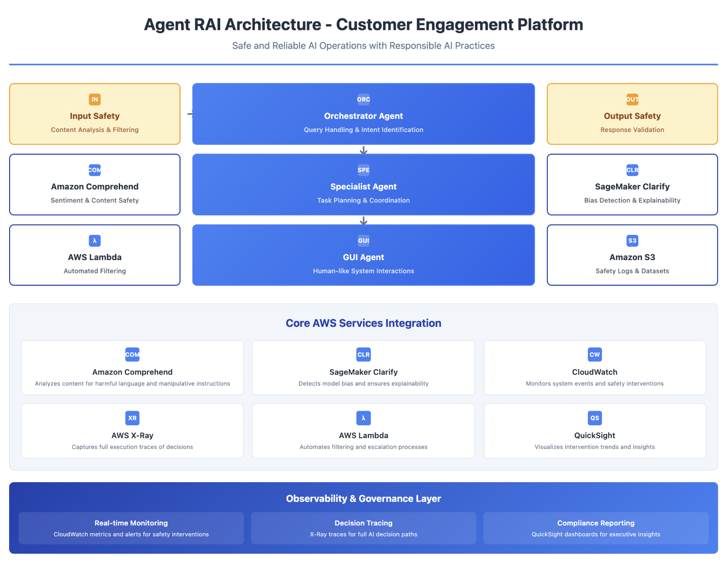Viewport: 728px width, 565px height.
Task: Click the COM icon in the Sentiment & Content Safety card
Action: [95, 170]
